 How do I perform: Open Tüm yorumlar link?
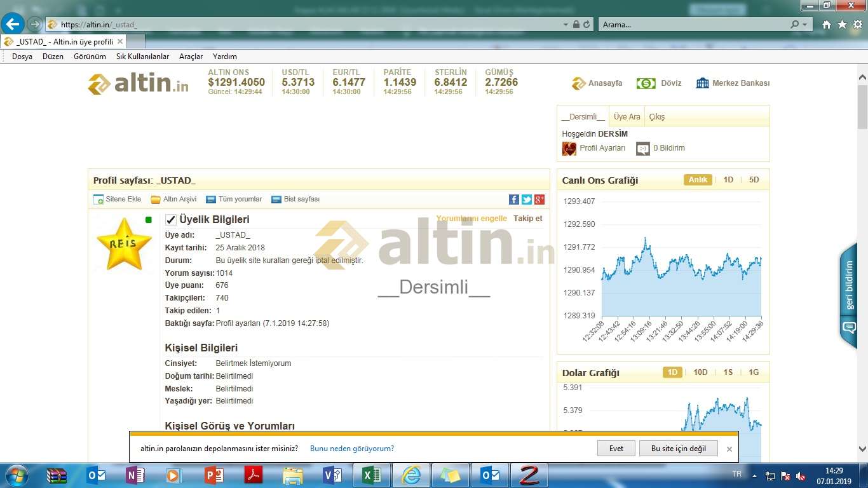(234, 200)
